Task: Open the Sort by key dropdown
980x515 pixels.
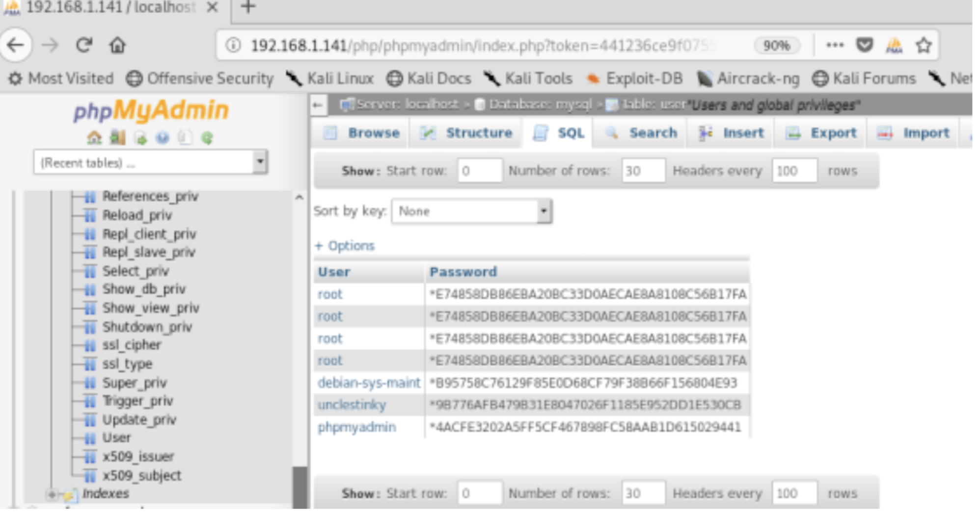Action: (472, 211)
